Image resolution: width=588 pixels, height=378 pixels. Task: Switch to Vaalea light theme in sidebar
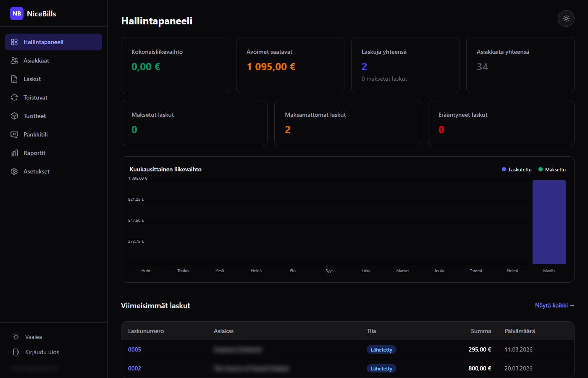33,337
